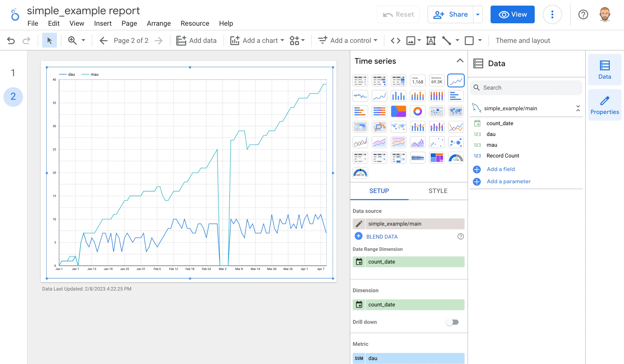Toggle the Drill down switch
This screenshot has width=624, height=364.
pyautogui.click(x=452, y=322)
